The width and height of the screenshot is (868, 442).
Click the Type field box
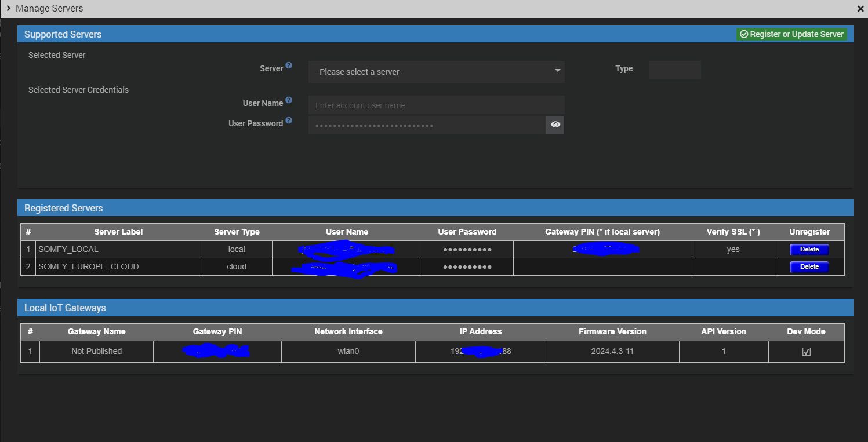point(675,70)
